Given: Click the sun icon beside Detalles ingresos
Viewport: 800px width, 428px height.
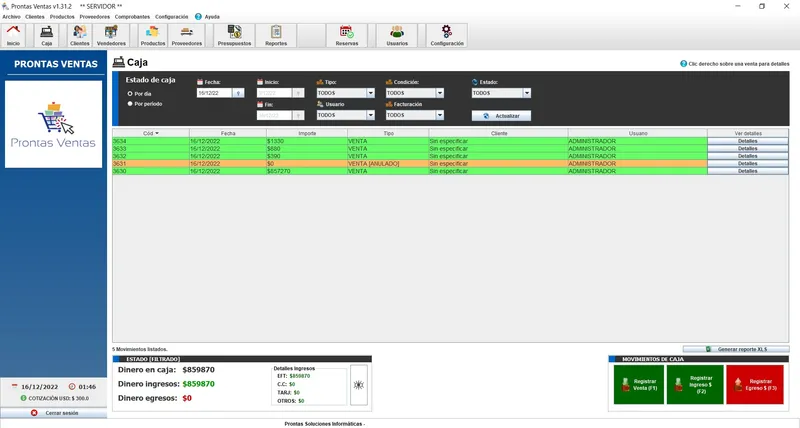Looking at the screenshot, I should [x=359, y=385].
